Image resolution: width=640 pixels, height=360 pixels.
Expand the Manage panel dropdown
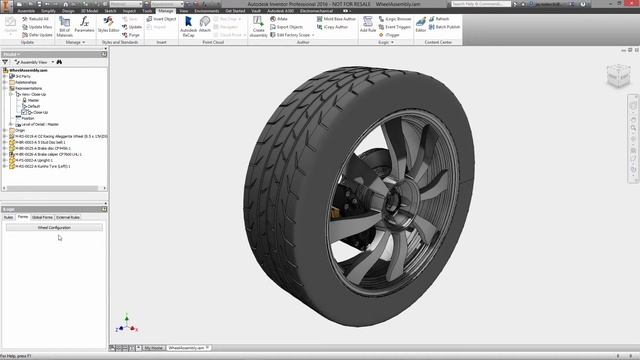pyautogui.click(x=76, y=42)
